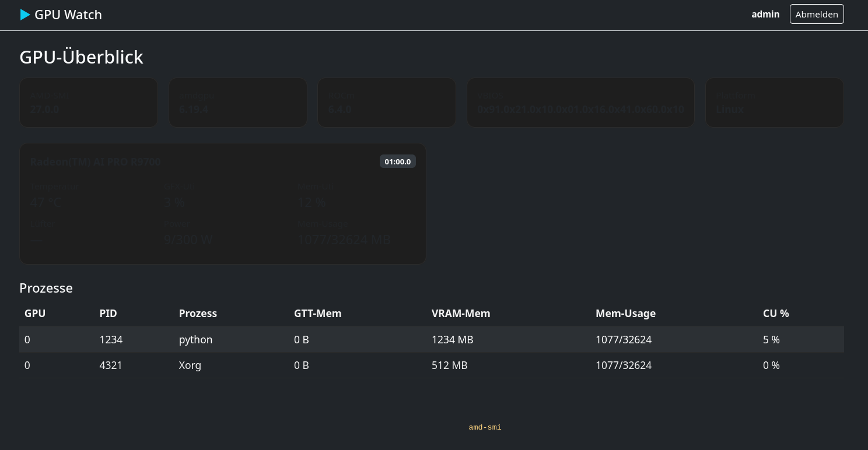Click the Abmelden logout button
This screenshot has width=868, height=450.
[817, 14]
